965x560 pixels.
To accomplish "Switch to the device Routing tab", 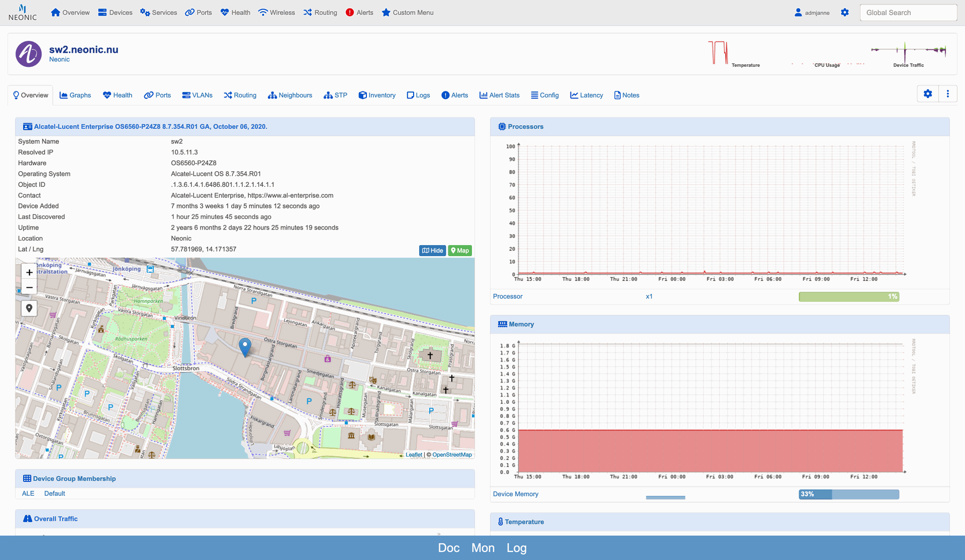I will click(x=240, y=95).
